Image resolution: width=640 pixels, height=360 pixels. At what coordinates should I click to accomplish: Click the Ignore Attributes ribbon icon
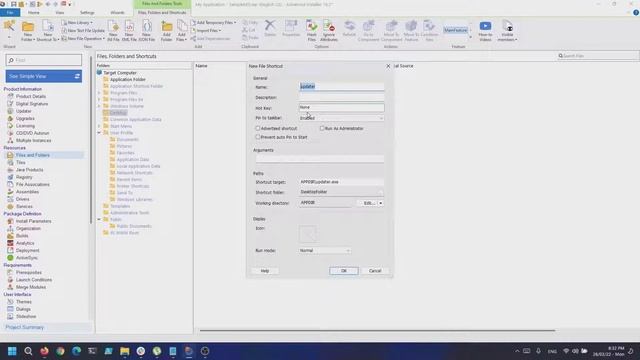click(329, 31)
